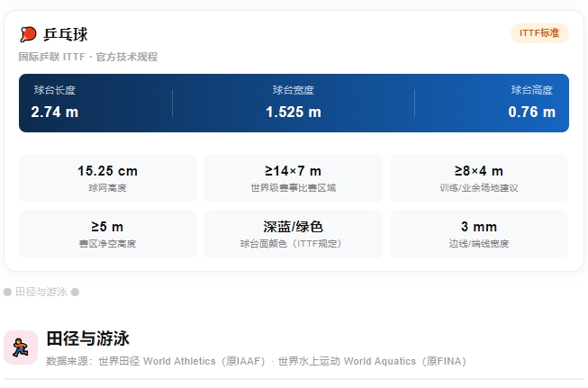Viewport: 588px width, 388px height.
Task: Open the 15.25 cm 球网高度 tile
Action: click(108, 178)
